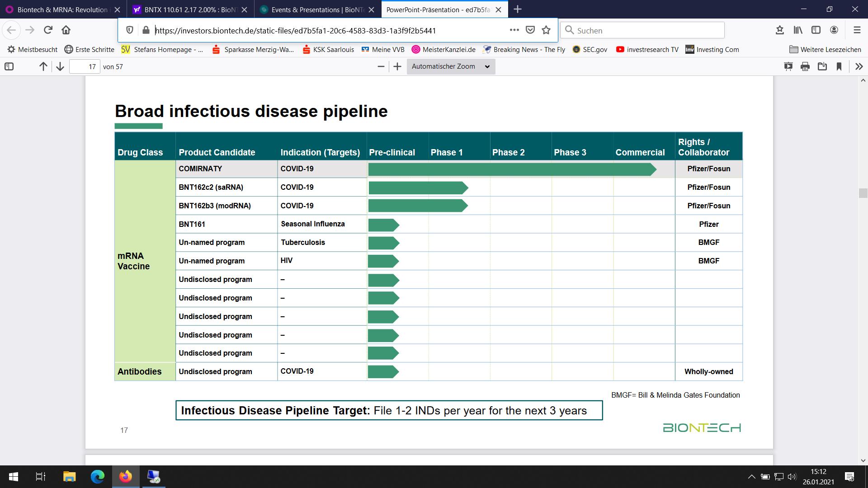Open the SEC.gov bookmark
Screen dimensions: 868x488
pos(590,50)
